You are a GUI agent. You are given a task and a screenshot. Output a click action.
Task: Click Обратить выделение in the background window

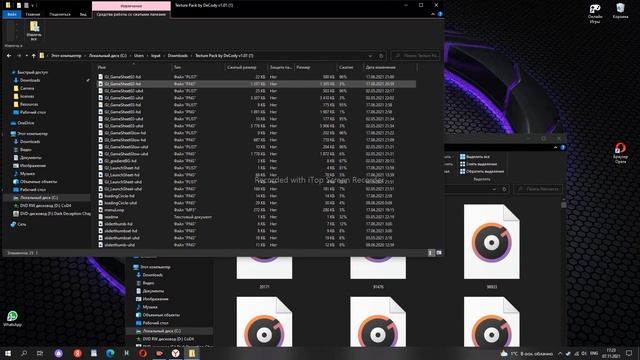click(x=482, y=171)
